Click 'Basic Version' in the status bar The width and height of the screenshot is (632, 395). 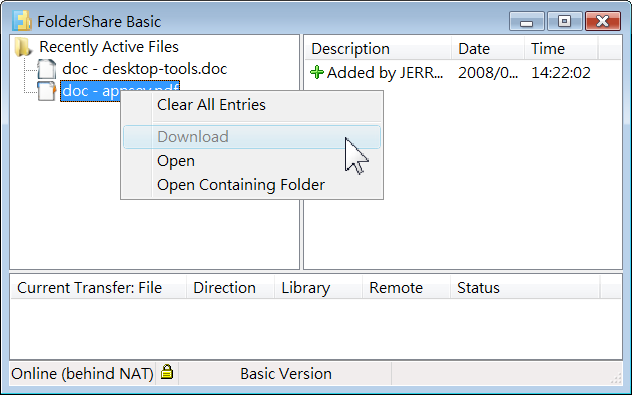286,374
